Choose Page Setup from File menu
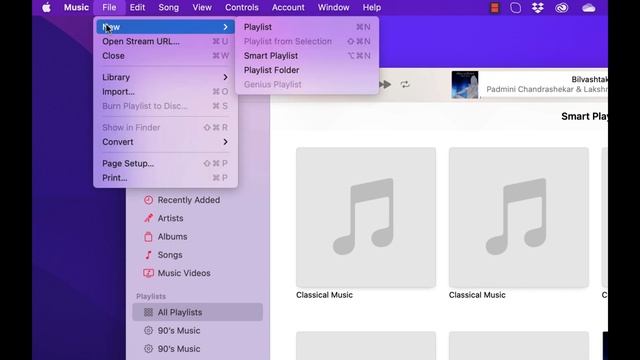640x360 pixels. [165, 163]
